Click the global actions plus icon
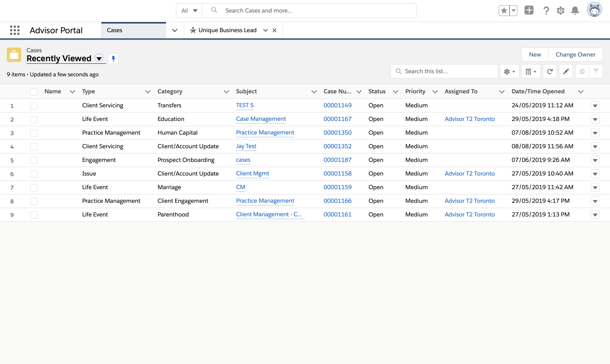The image size is (610, 364). tap(529, 10)
